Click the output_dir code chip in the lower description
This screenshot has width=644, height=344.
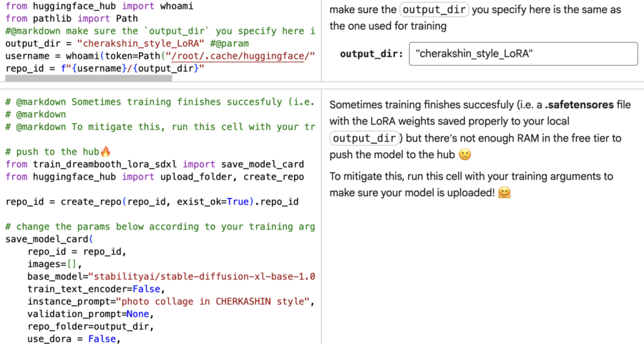pyautogui.click(x=364, y=137)
